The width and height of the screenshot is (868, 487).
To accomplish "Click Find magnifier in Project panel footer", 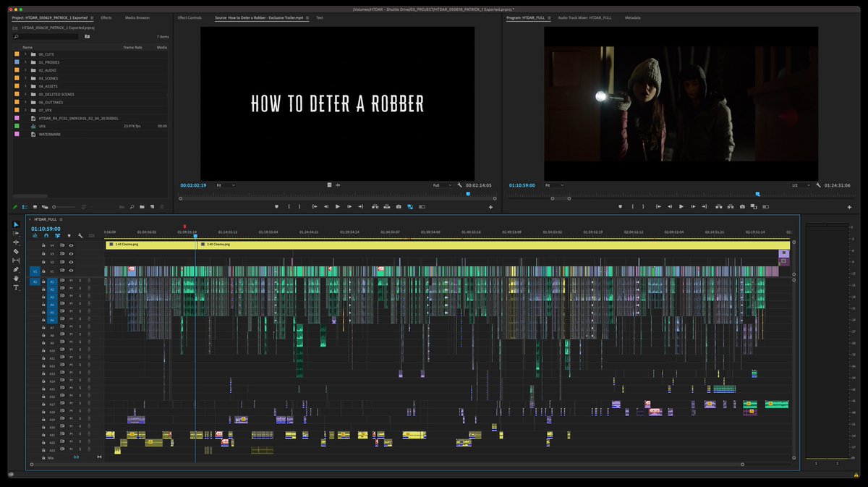I will [132, 207].
